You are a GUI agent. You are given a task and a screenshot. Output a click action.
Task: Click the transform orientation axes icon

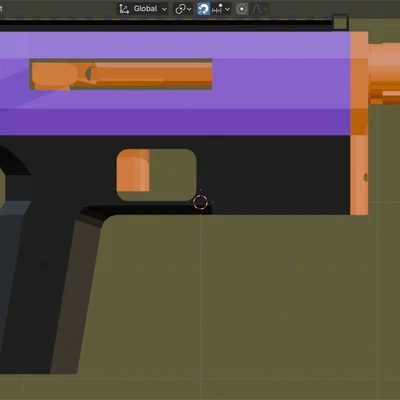coord(124,9)
